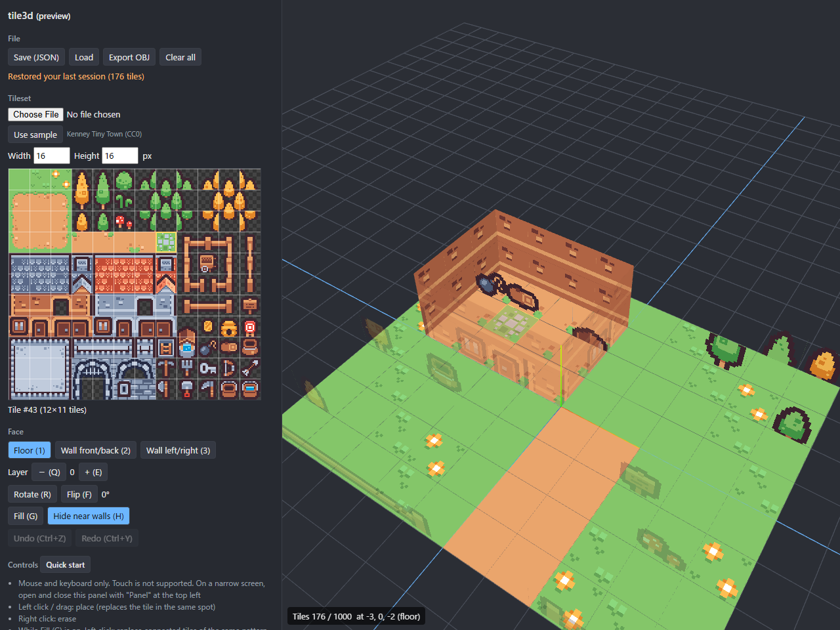Click the "Tile #43 (12×11 tiles)" label
The image size is (840, 630).
tap(47, 409)
